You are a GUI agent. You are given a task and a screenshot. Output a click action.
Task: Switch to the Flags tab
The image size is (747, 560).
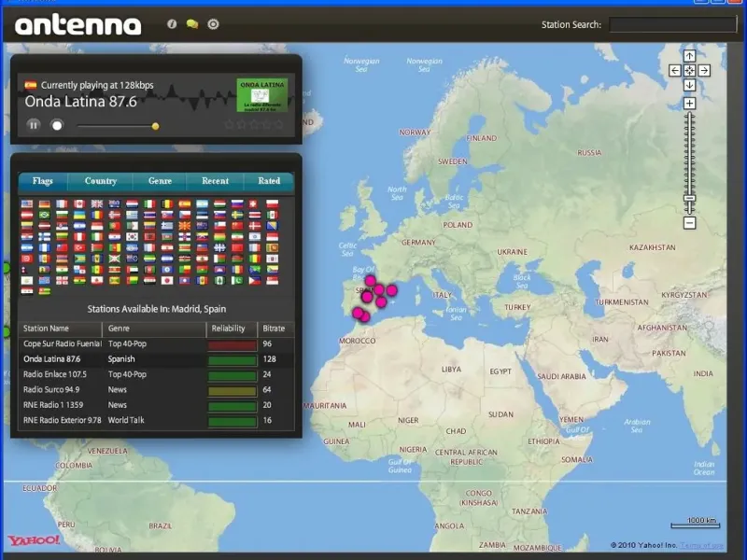(x=43, y=181)
